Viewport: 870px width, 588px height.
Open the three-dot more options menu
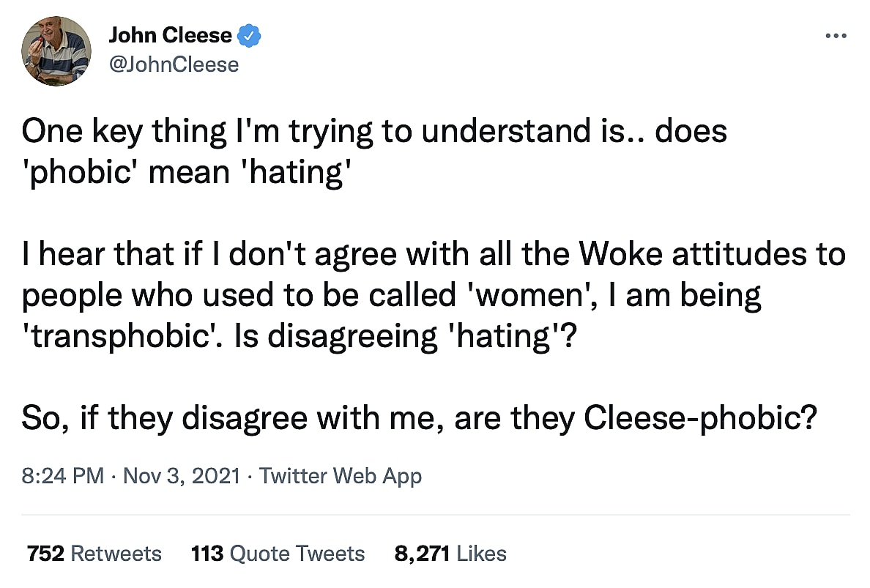835,36
